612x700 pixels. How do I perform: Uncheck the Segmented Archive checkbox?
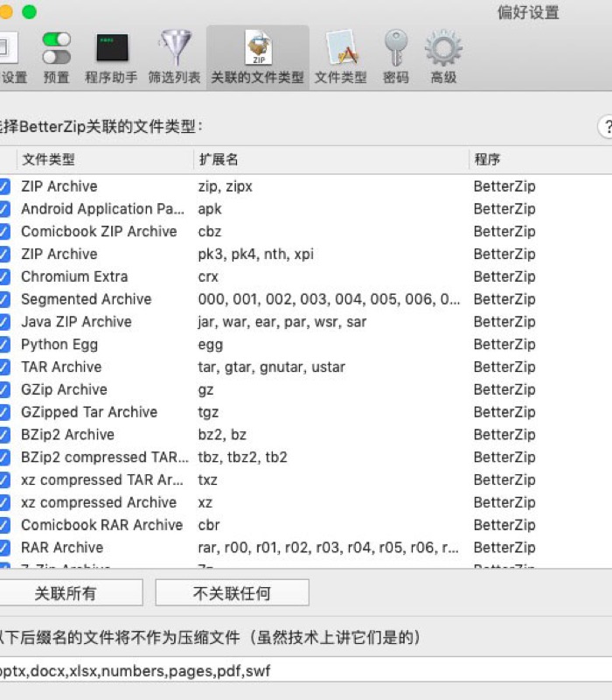point(4,299)
